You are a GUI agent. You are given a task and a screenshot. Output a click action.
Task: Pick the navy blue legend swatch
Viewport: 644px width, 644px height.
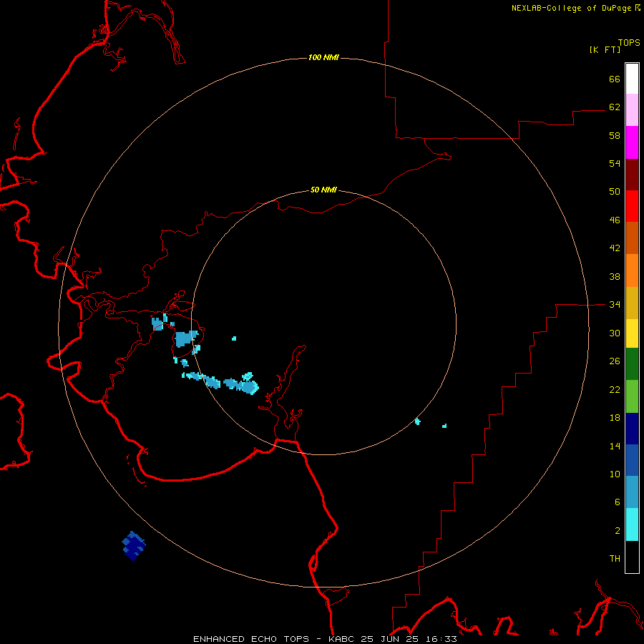click(x=632, y=429)
